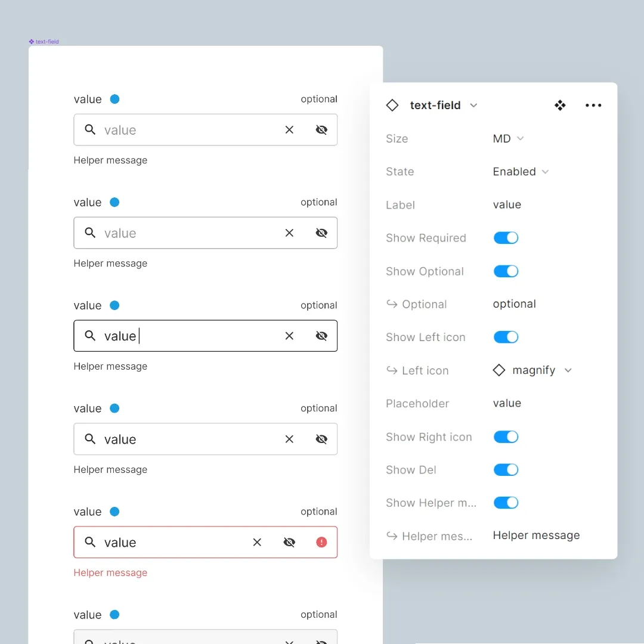Click the 'Show Del' property label
Viewport: 644px width, 644px height.
[411, 469]
